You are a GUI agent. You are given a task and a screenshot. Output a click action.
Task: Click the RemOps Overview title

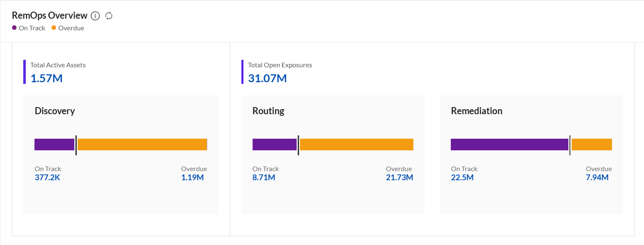point(50,16)
